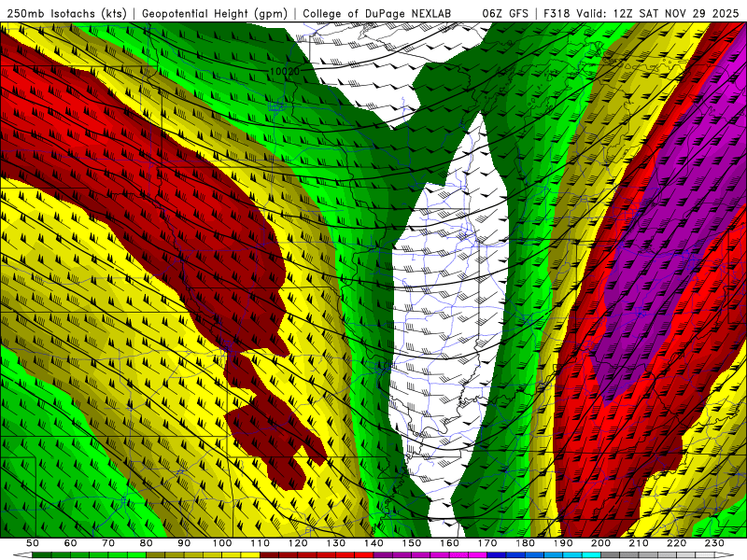Click the '230' color bar label

pyautogui.click(x=714, y=543)
